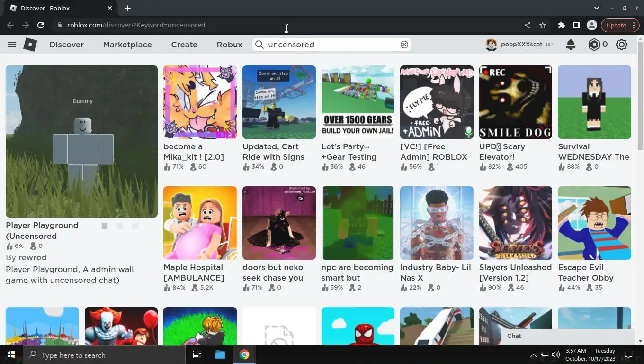Open File Explorer from the taskbar

pyautogui.click(x=220, y=355)
